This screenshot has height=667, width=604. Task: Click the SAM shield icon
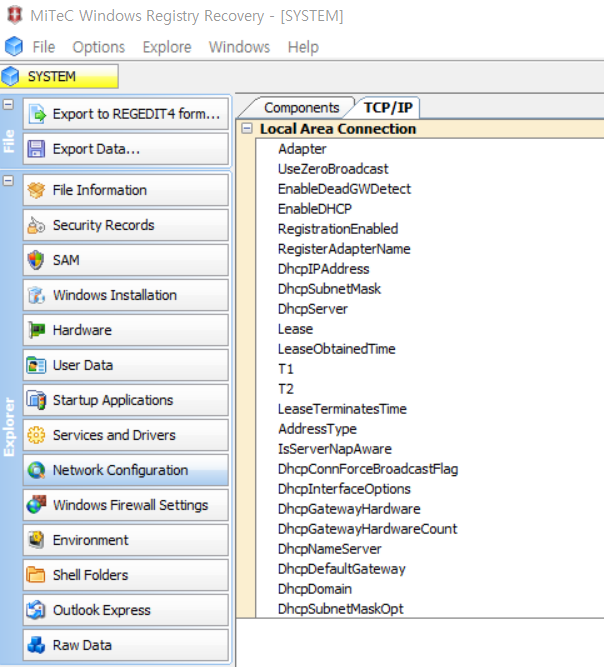point(36,260)
